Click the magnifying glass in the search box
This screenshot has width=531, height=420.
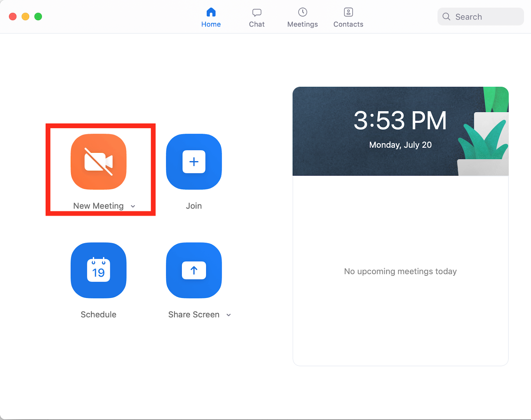(446, 17)
